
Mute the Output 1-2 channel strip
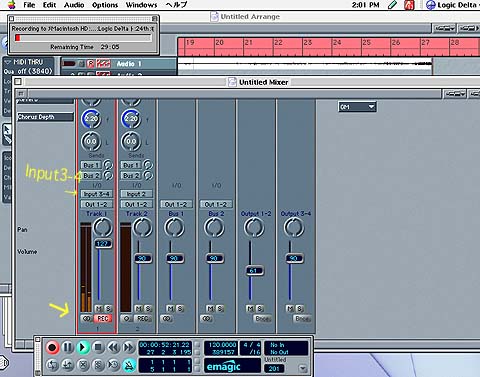pyautogui.click(x=250, y=309)
